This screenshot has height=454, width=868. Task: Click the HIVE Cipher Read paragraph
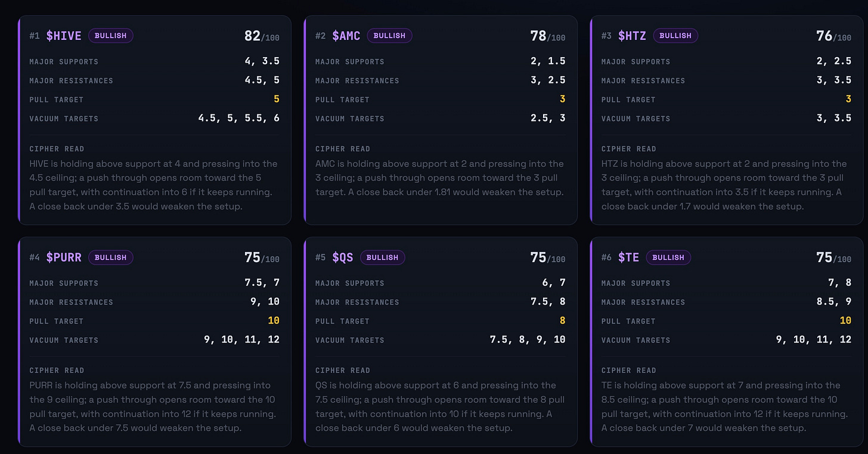click(x=154, y=185)
